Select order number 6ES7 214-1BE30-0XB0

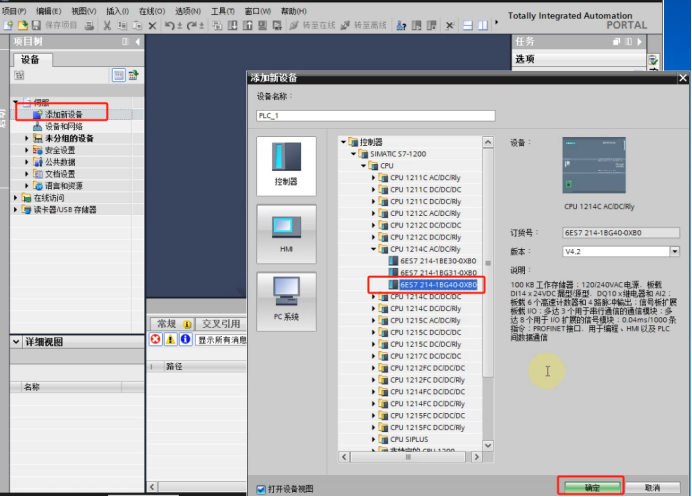[x=438, y=261]
